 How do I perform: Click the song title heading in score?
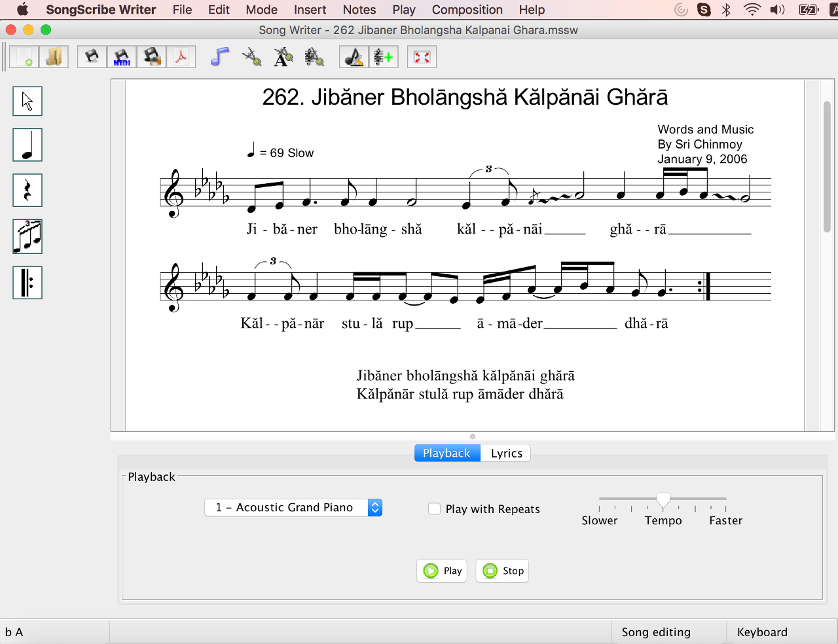(465, 98)
